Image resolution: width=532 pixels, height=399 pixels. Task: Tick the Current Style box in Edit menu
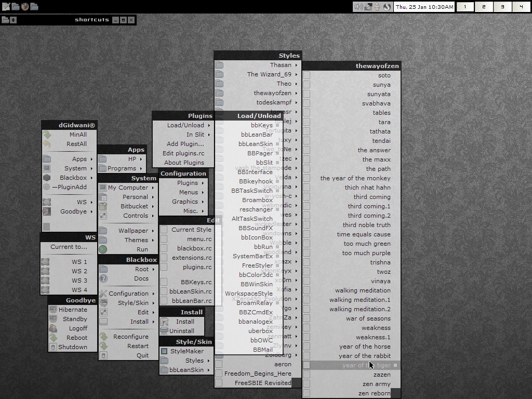[164, 229]
